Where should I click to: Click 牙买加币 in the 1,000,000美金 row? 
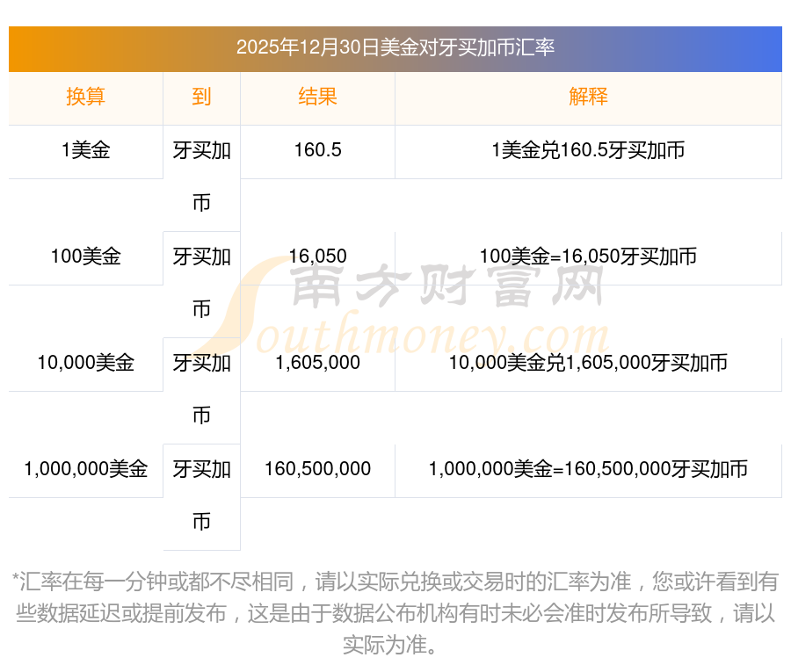click(x=201, y=495)
